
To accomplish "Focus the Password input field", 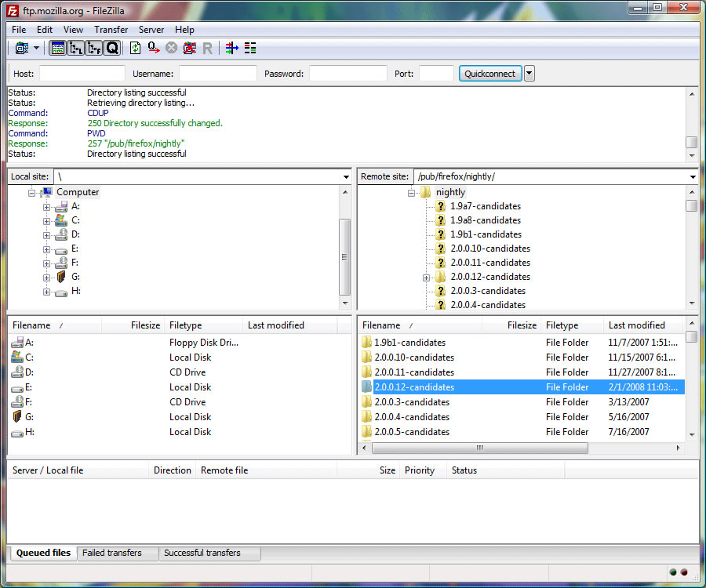I will (x=348, y=74).
